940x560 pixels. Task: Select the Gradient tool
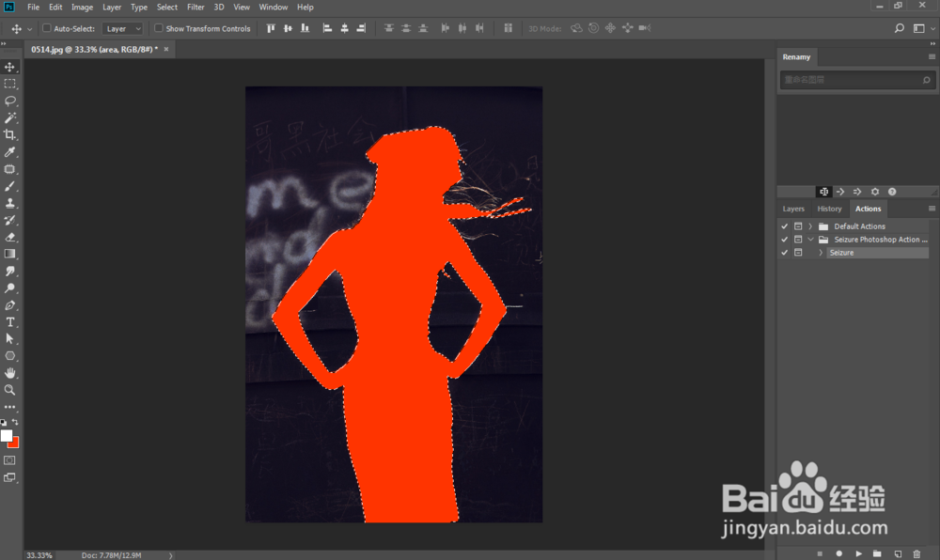click(9, 254)
